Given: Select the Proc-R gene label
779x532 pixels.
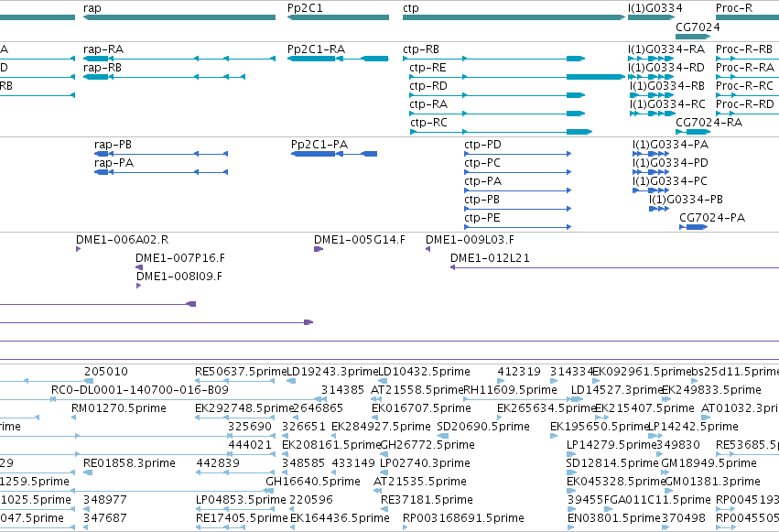Looking at the screenshot, I should (x=734, y=8).
